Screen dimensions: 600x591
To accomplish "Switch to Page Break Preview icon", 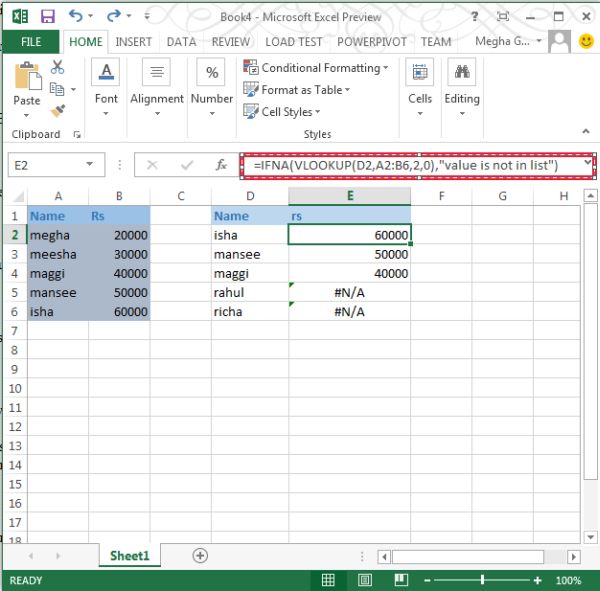I will click(x=401, y=580).
